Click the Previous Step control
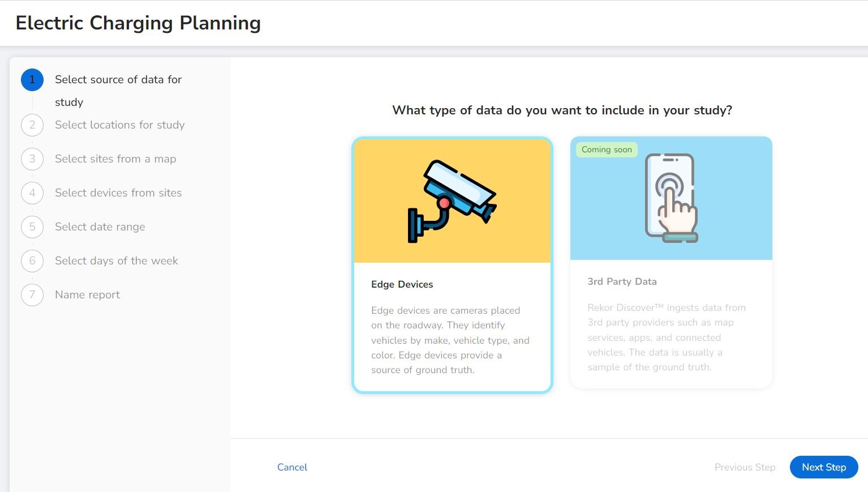Viewport: 868px width, 492px height. [x=745, y=467]
